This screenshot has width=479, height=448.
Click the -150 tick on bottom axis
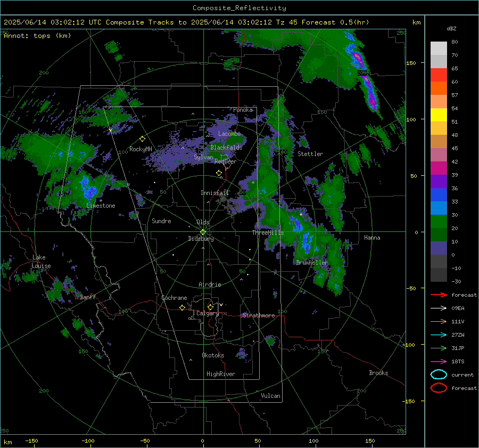pyautogui.click(x=31, y=441)
